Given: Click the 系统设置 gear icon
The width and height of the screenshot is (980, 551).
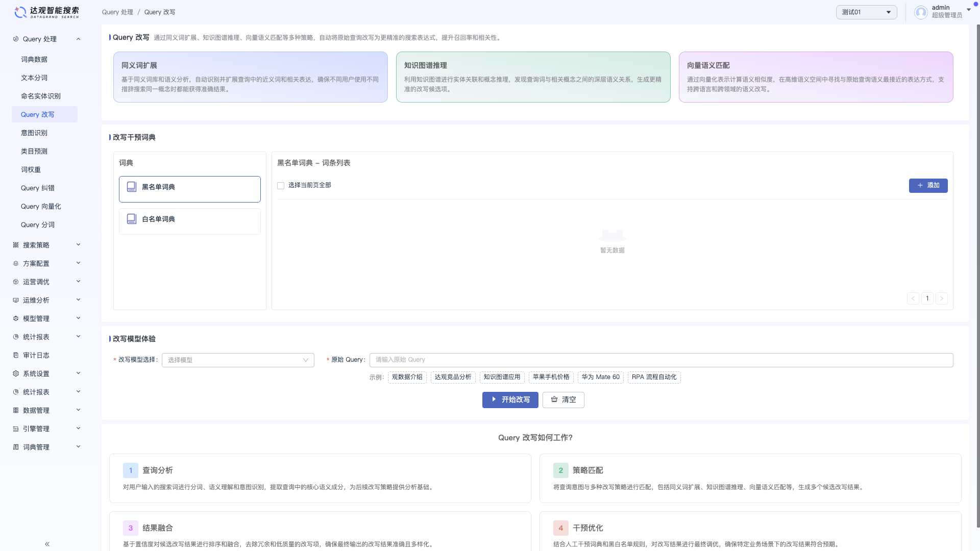Looking at the screenshot, I should (x=16, y=373).
